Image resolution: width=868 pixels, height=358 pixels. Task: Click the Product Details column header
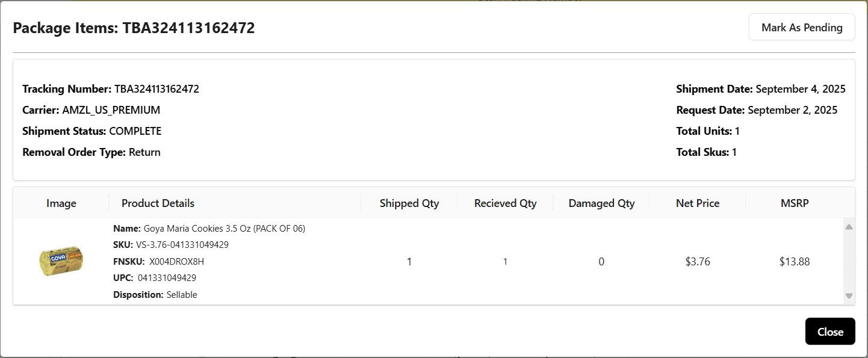(x=158, y=203)
